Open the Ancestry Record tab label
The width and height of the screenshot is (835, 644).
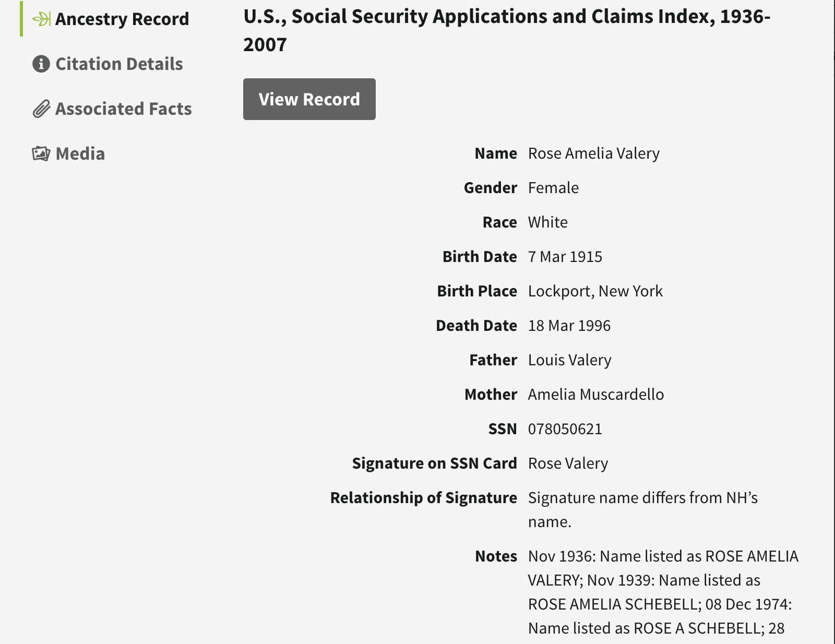122,19
